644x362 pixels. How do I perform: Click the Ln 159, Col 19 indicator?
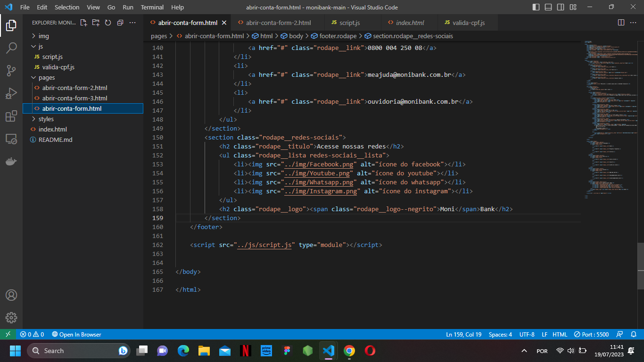tap(464, 334)
